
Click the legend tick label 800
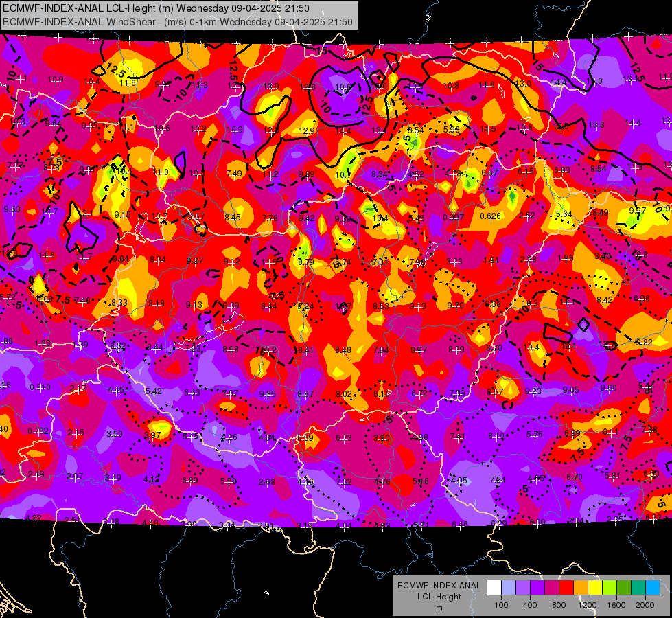[559, 605]
